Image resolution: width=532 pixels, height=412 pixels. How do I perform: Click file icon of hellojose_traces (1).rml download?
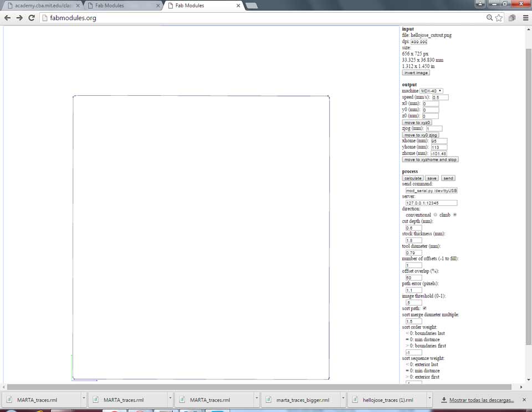point(355,400)
